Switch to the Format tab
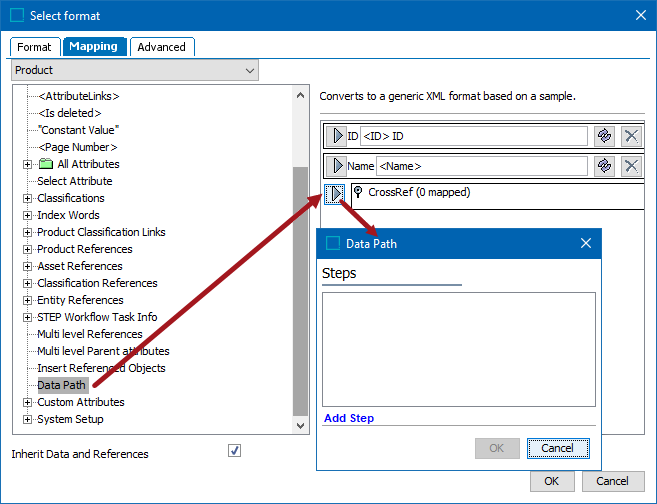 34,47
